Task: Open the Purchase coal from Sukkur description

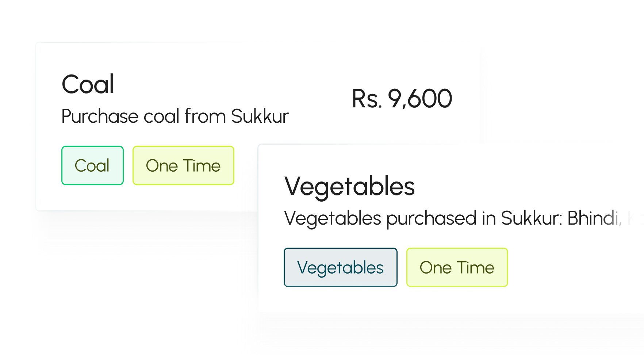Action: pyautogui.click(x=175, y=116)
